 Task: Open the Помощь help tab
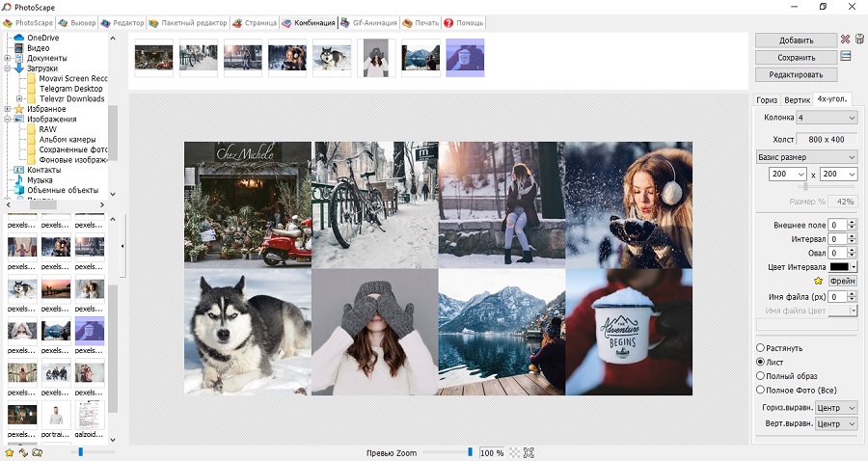coord(464,23)
